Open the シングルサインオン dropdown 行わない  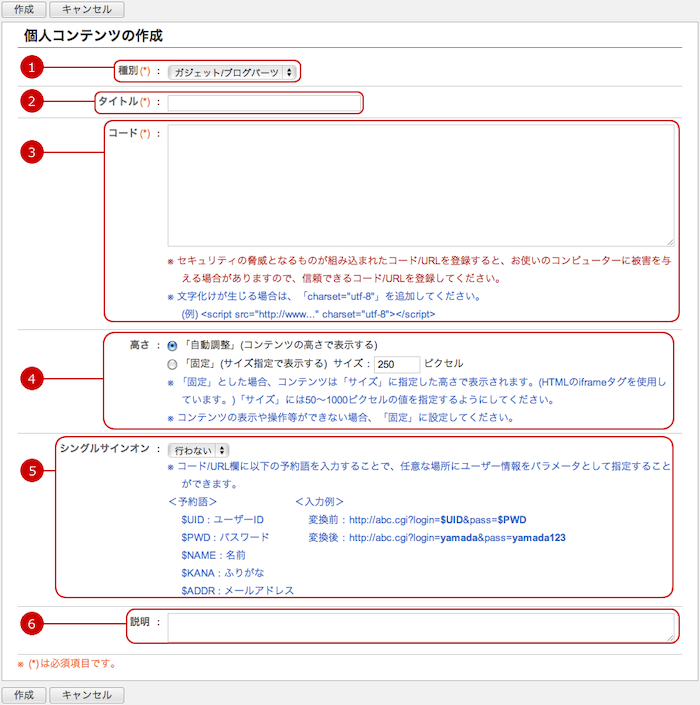198,450
